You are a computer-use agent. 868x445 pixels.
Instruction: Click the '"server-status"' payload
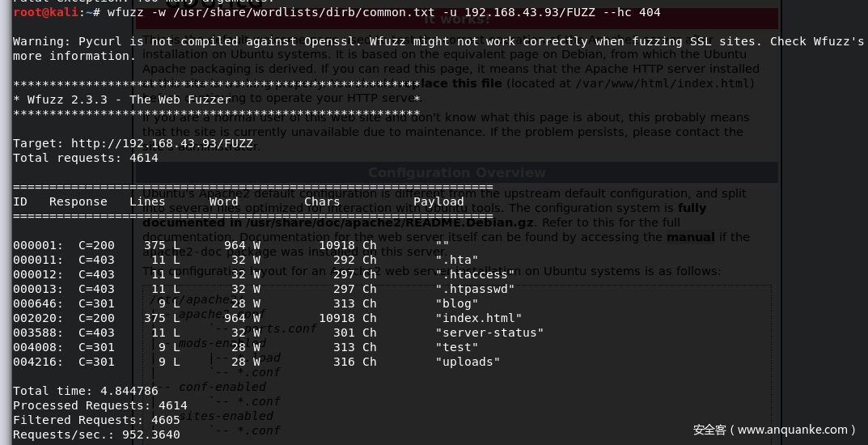(x=489, y=333)
